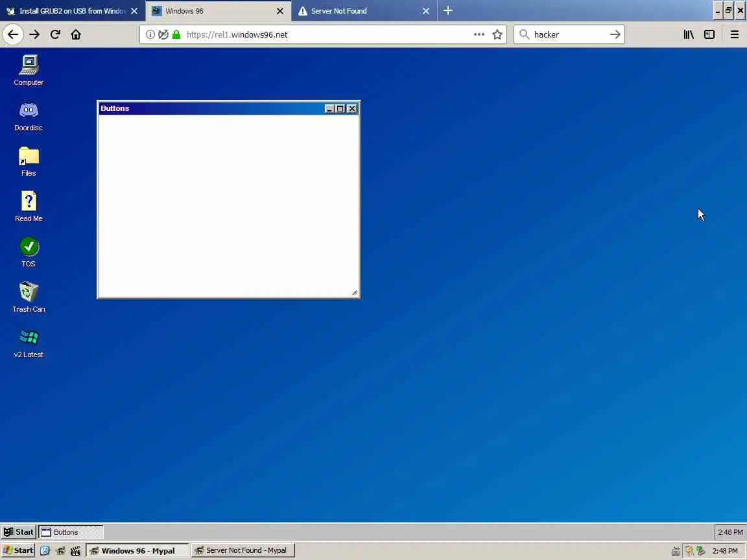Click the search magnifier icon

point(524,34)
